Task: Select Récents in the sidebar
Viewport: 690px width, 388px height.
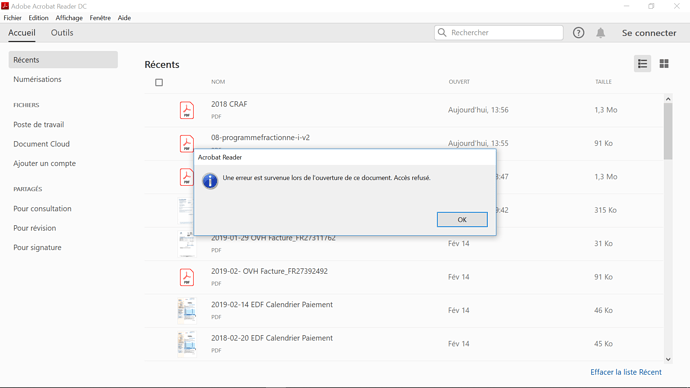Action: 63,60
